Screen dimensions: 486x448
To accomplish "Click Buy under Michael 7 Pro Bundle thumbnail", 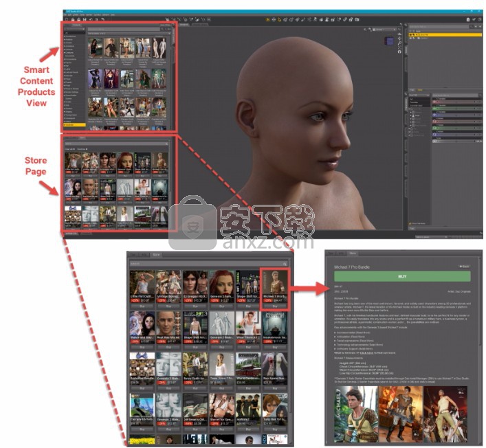I will point(274,306).
